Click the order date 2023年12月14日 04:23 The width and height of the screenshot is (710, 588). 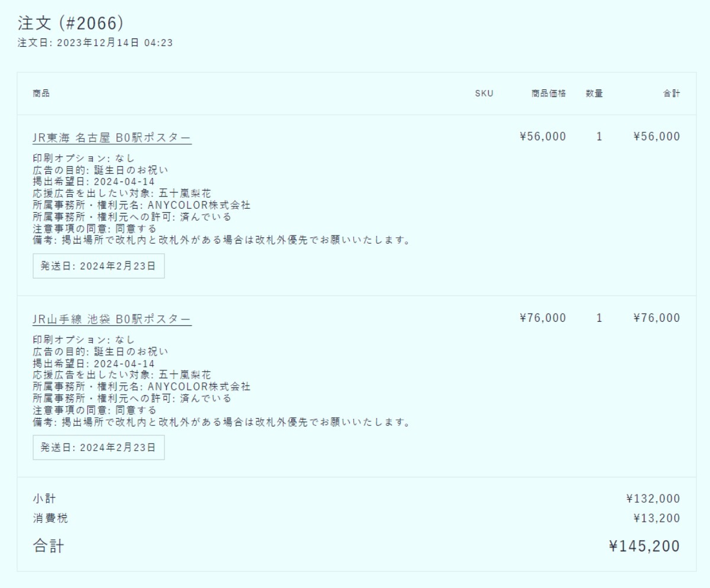(x=115, y=43)
